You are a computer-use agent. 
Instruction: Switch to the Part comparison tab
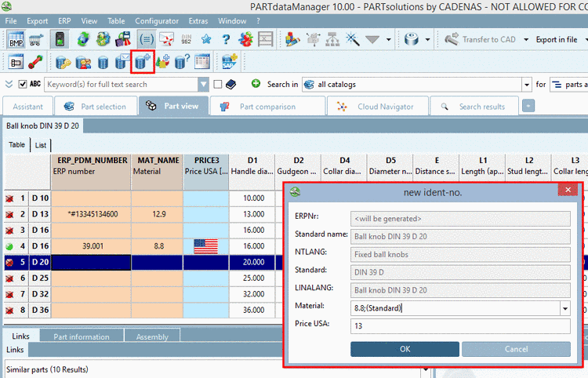pyautogui.click(x=267, y=107)
